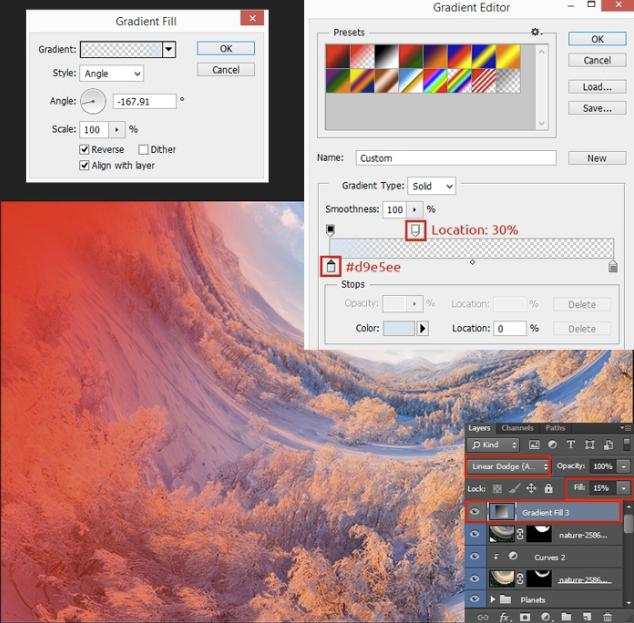Click the shape layer filter icon
634x623 pixels.
point(590,445)
